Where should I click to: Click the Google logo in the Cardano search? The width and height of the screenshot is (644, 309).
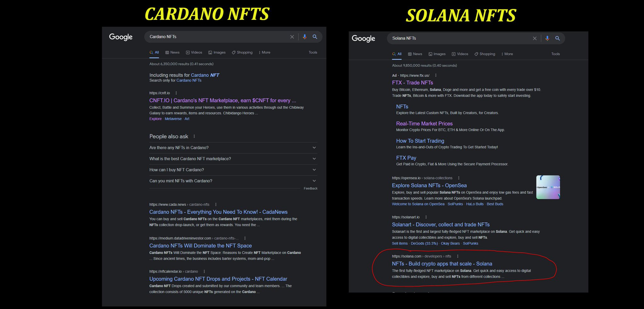pos(121,37)
